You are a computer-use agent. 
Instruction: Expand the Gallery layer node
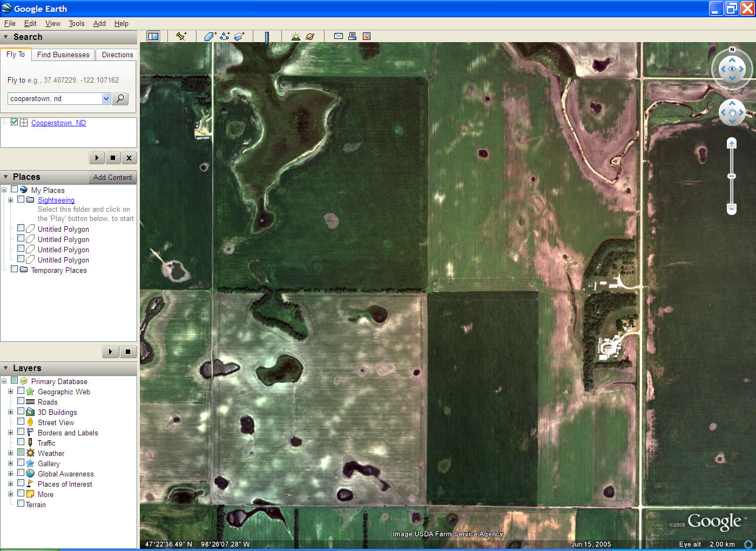coord(10,463)
